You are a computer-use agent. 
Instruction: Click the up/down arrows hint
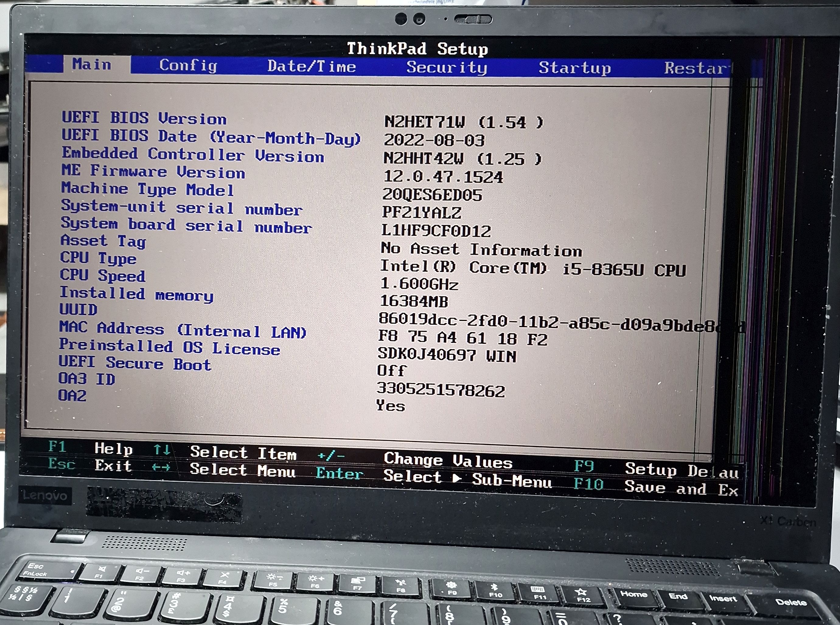pyautogui.click(x=162, y=450)
